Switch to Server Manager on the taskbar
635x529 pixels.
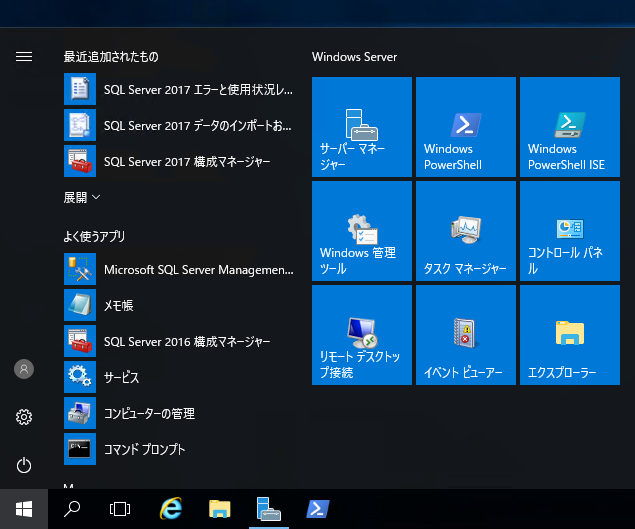click(x=268, y=509)
